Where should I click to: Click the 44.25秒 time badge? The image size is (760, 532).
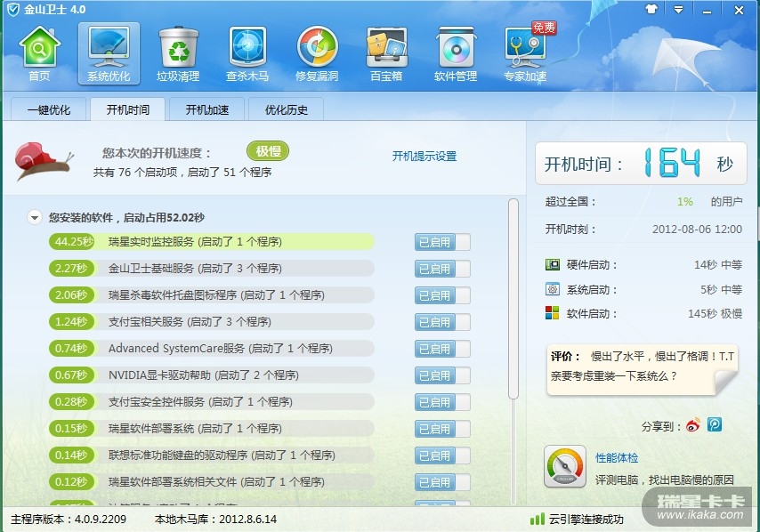pos(72,241)
